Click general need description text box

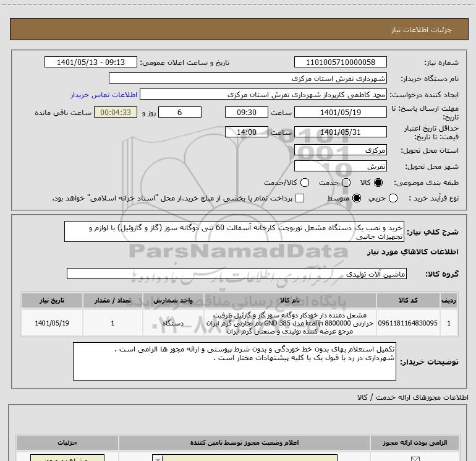point(234,231)
